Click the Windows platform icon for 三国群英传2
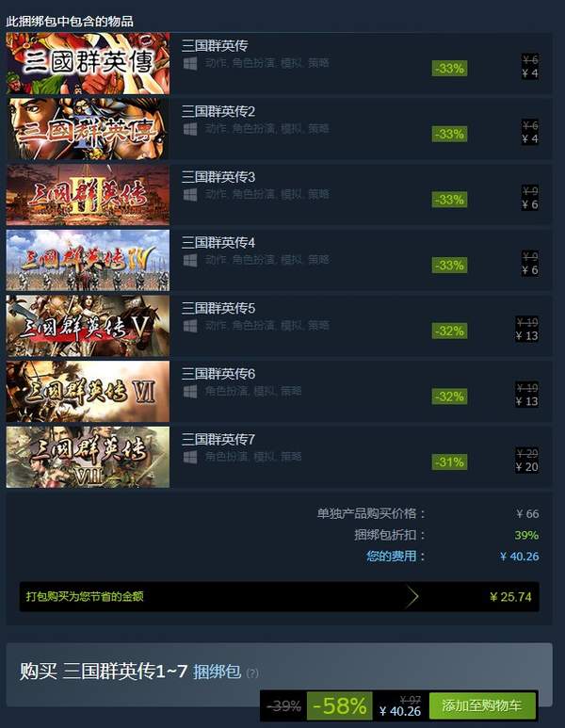 pyautogui.click(x=190, y=129)
